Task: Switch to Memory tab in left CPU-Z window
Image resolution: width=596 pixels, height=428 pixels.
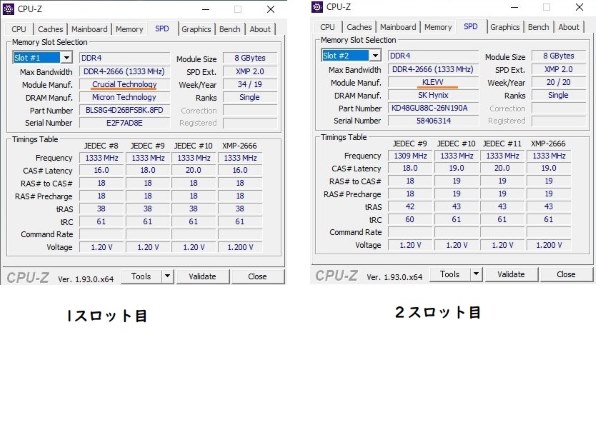Action: coord(129,29)
